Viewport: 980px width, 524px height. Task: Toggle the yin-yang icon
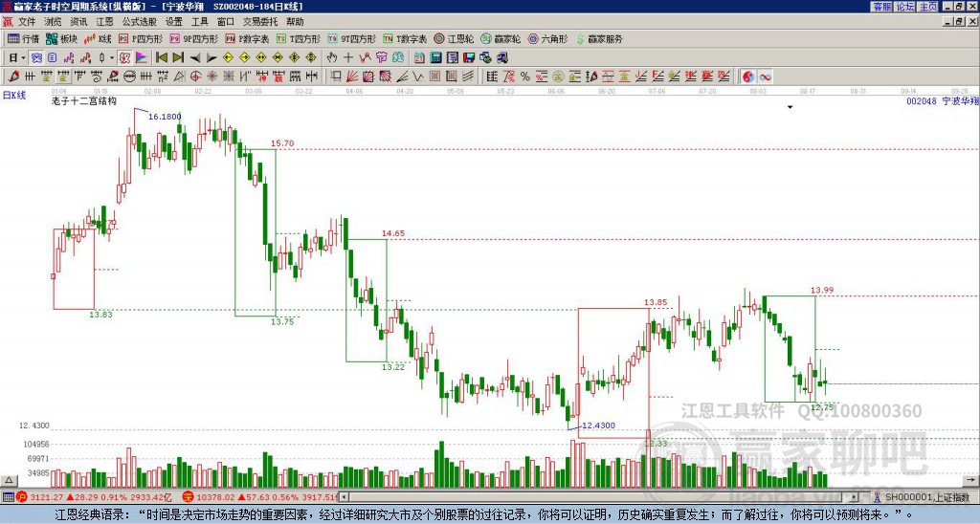tap(748, 76)
